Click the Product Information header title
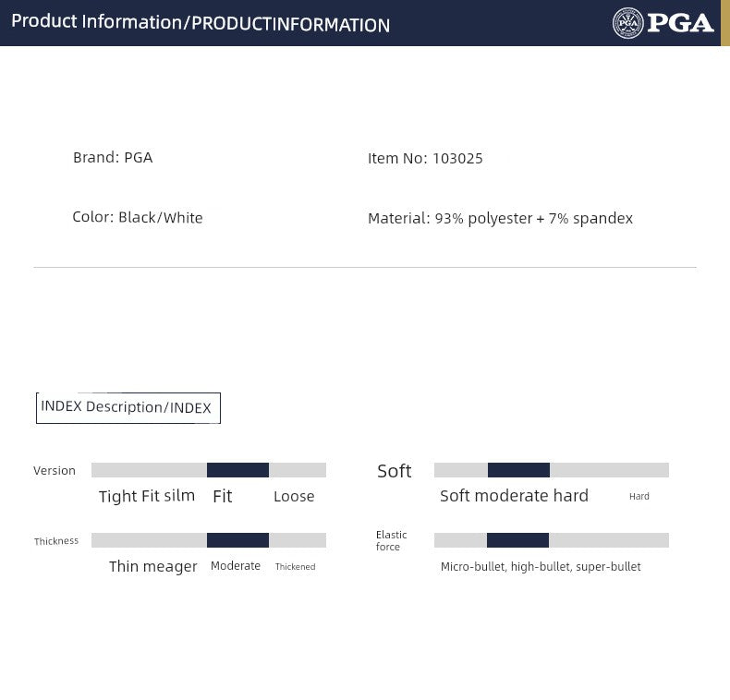 point(201,23)
